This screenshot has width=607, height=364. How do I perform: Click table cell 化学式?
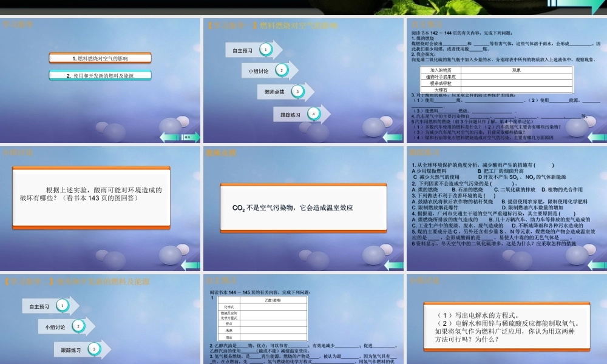[x=229, y=307]
